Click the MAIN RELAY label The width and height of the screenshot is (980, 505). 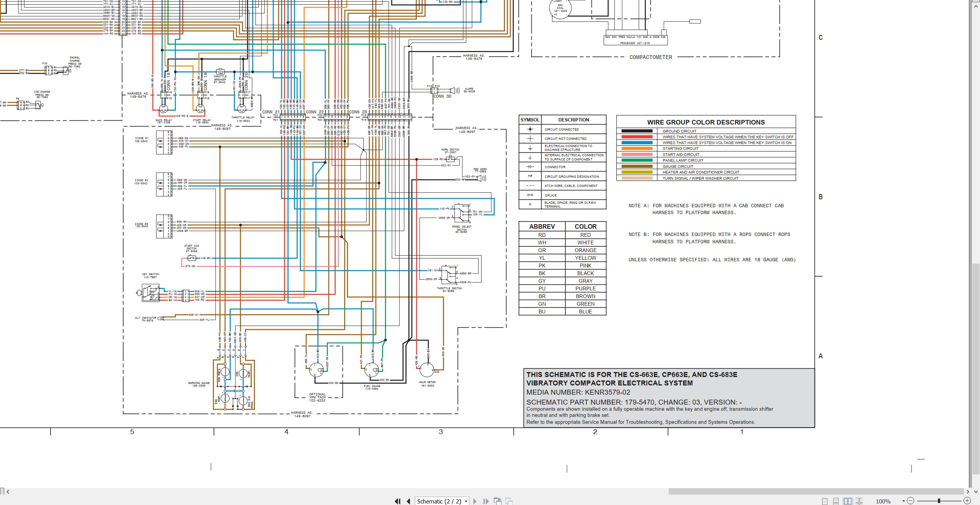(163, 121)
